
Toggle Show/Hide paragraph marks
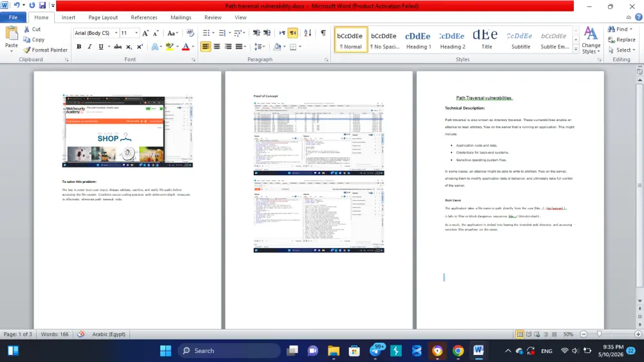point(323,33)
